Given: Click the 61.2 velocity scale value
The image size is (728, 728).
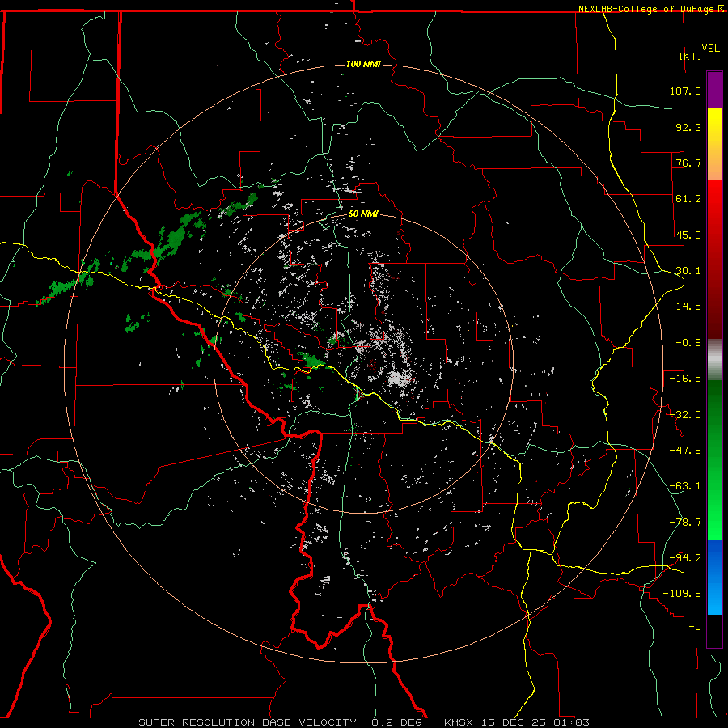Looking at the screenshot, I should coord(688,199).
